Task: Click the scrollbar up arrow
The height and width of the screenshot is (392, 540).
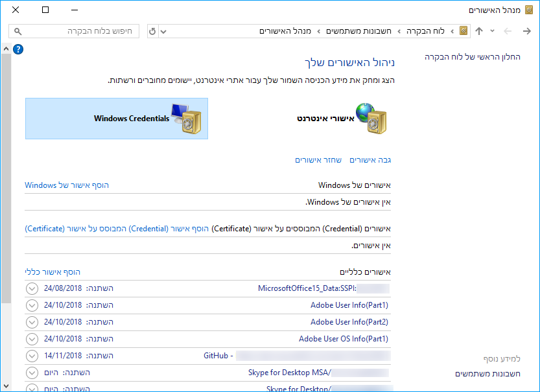Action: [6, 49]
